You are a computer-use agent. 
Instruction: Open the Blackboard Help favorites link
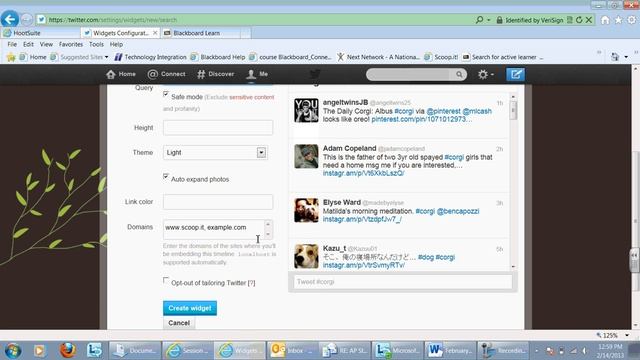218,57
